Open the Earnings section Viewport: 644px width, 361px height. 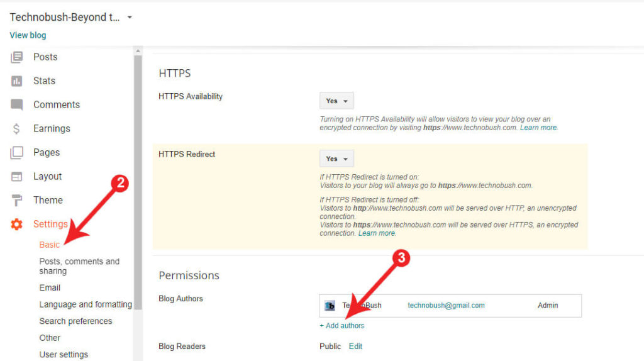[52, 128]
